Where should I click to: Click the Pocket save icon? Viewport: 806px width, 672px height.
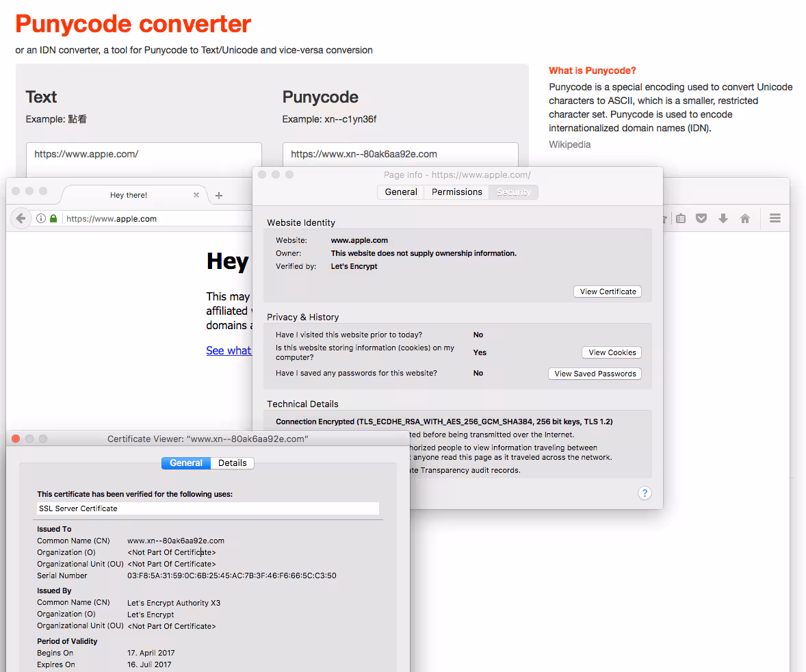(x=701, y=219)
